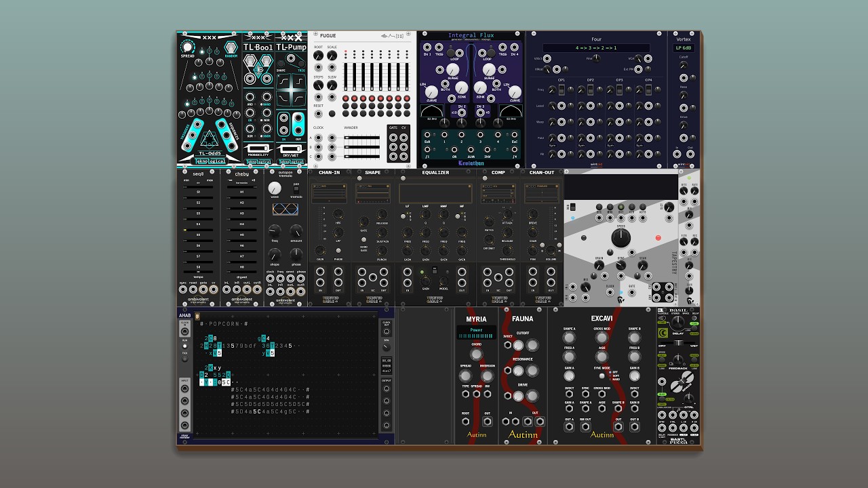868x488 pixels.
Task: Open the Four algorithm display
Action: pyautogui.click(x=596, y=49)
